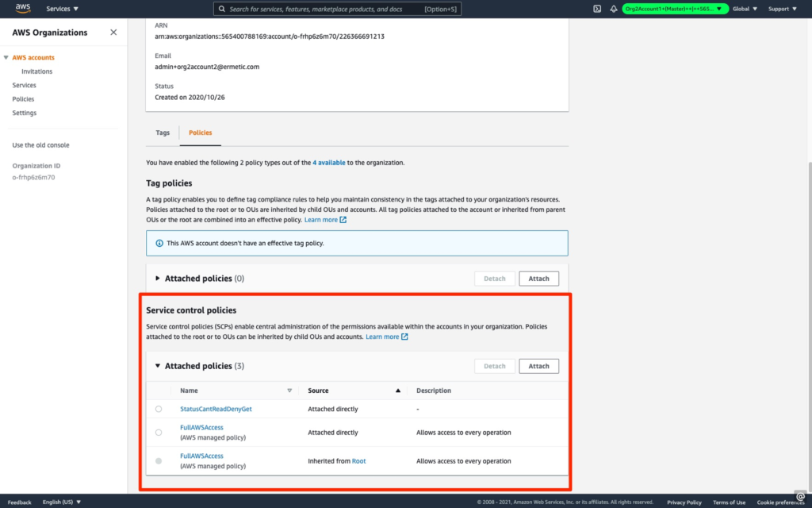Close the AWS Organizations side panel
The width and height of the screenshot is (812, 508).
click(113, 32)
